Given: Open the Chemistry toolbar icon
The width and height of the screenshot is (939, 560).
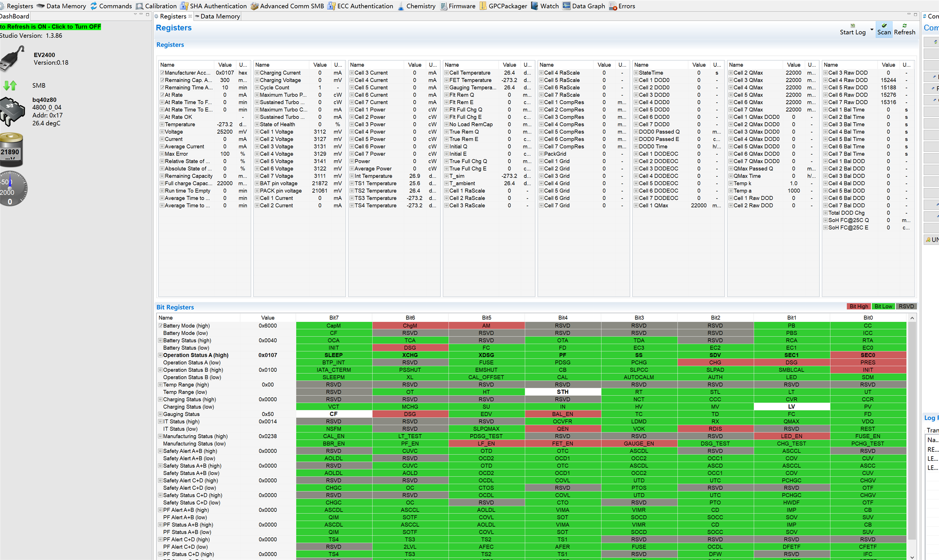Looking at the screenshot, I should point(401,6).
